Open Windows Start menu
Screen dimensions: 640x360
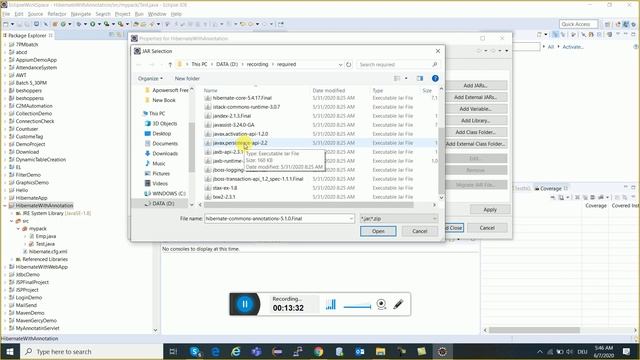pyautogui.click(x=10, y=351)
